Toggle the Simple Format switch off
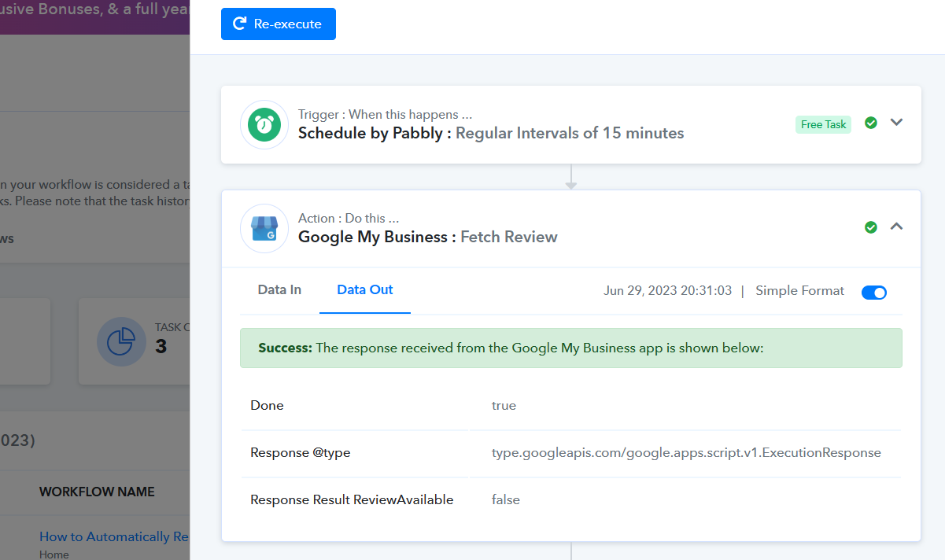This screenshot has height=560, width=945. coord(874,293)
